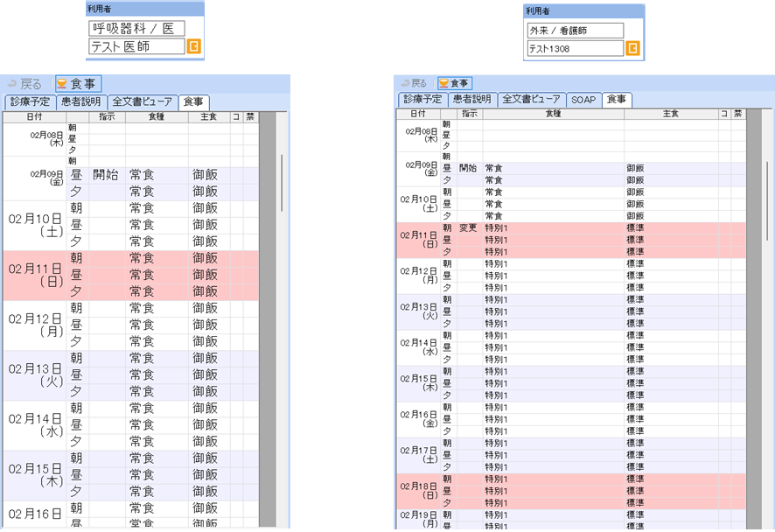Viewport: 775px width, 532px height.
Task: Select 02月12日 date cell in left table
Action: point(35,325)
